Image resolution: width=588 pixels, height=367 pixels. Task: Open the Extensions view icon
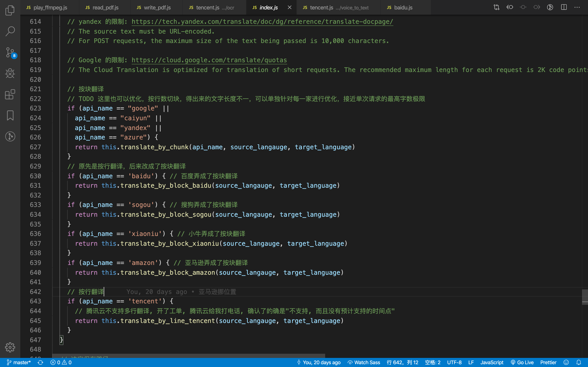pos(10,94)
